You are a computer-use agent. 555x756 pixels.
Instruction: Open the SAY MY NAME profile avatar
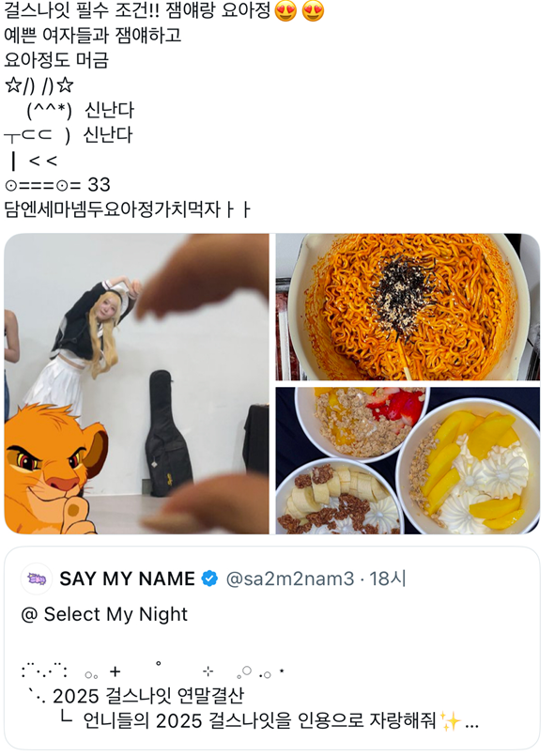(x=37, y=579)
